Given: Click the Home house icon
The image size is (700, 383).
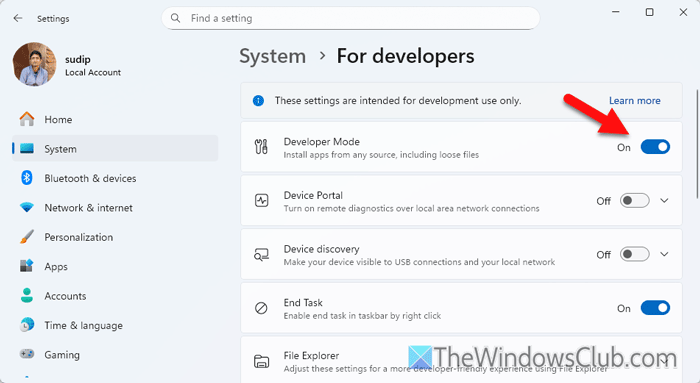Looking at the screenshot, I should click(x=27, y=119).
